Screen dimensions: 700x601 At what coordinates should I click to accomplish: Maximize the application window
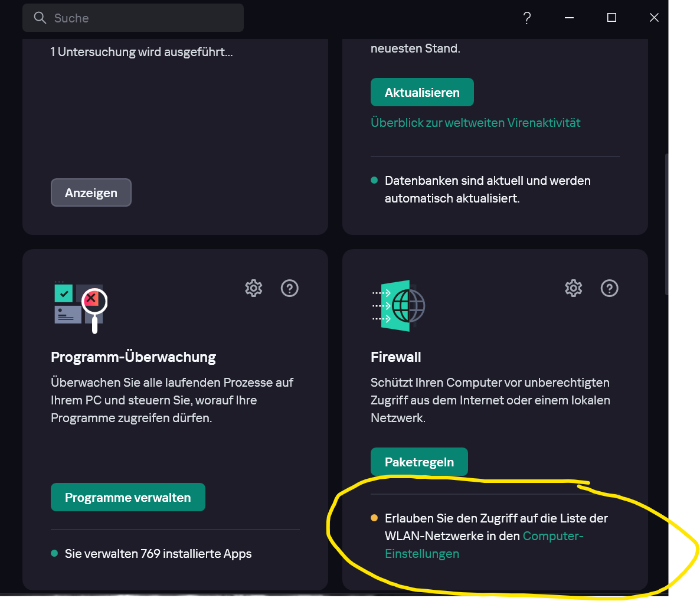[611, 18]
